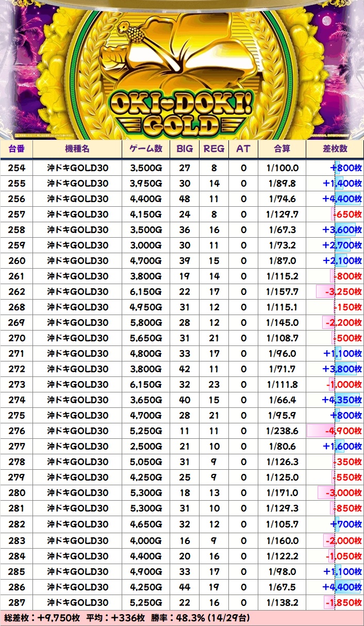Click the AT column header
Screen dimensions: 364x626
(243, 149)
